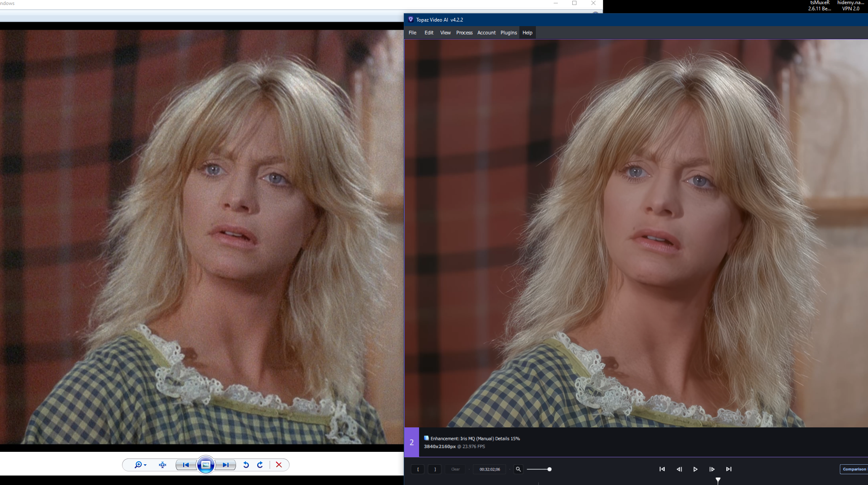Close the Photo Viewer window
868x485 pixels.
click(x=593, y=3)
